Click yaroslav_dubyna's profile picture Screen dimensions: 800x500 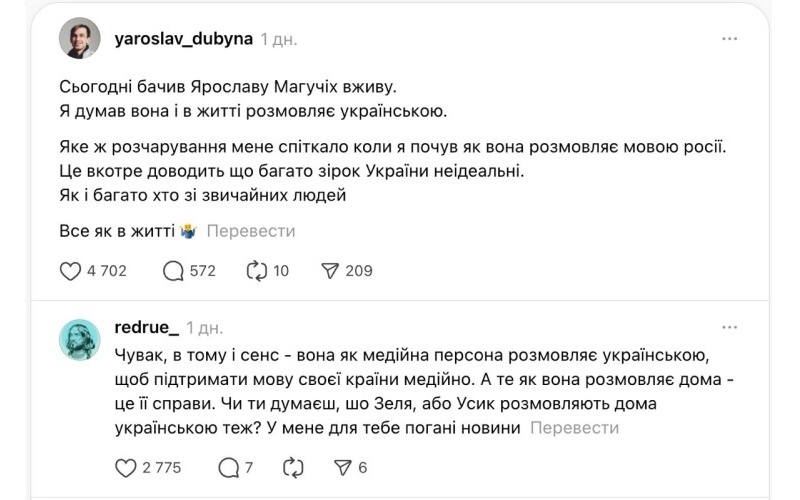pos(80,39)
